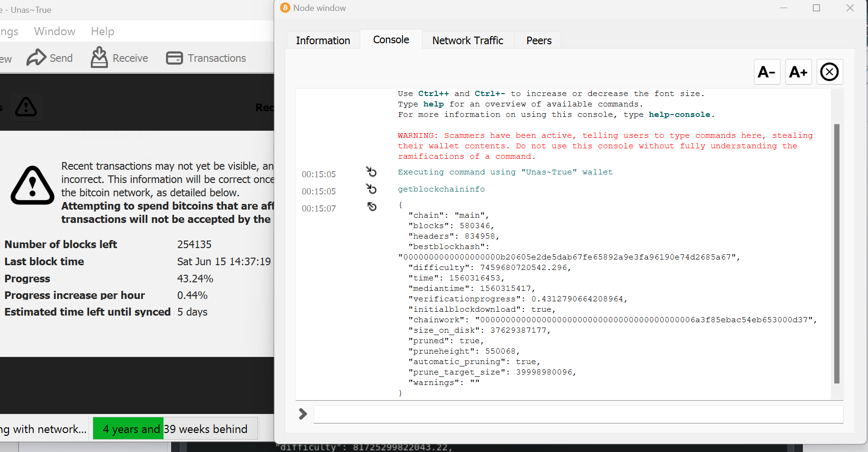The height and width of the screenshot is (452, 868).
Task: Minimize the Node window
Action: [784, 8]
